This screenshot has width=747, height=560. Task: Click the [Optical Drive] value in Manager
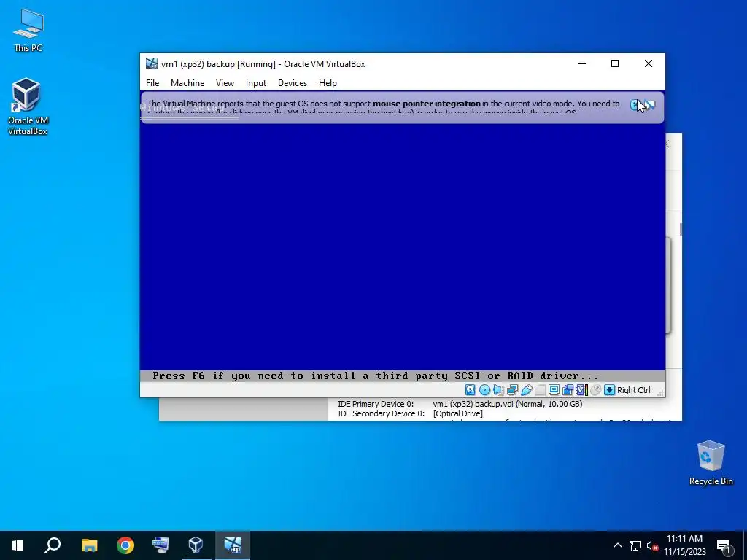458,413
